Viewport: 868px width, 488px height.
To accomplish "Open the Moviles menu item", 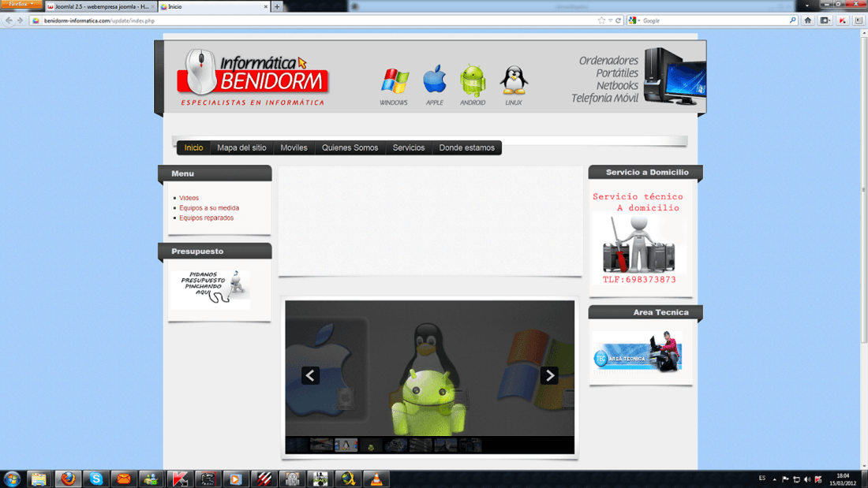I will click(294, 147).
